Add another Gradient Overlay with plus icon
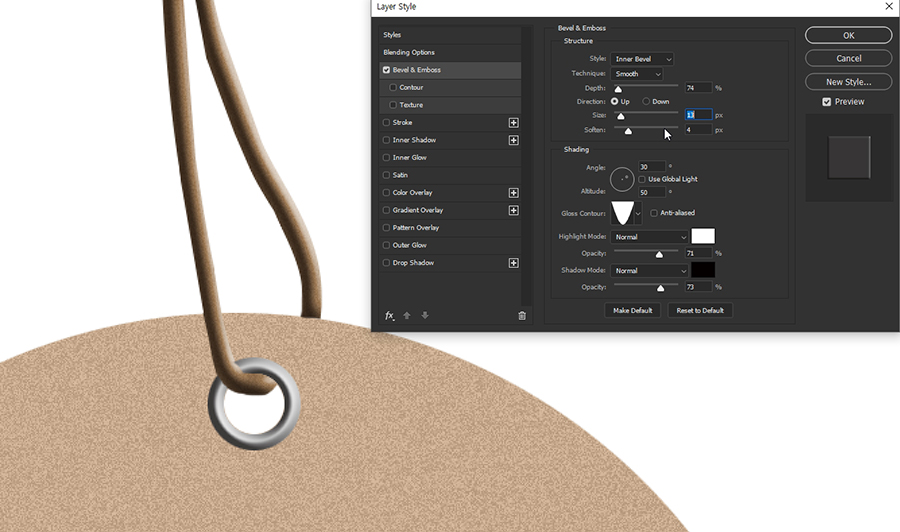900x532 pixels. point(514,211)
